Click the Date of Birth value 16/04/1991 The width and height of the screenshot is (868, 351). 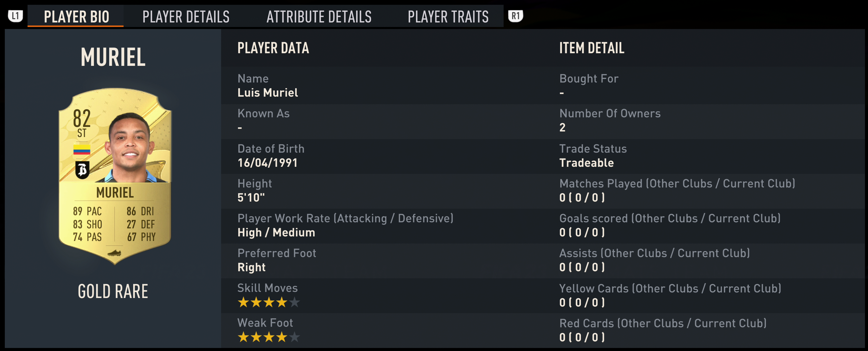coord(268,163)
